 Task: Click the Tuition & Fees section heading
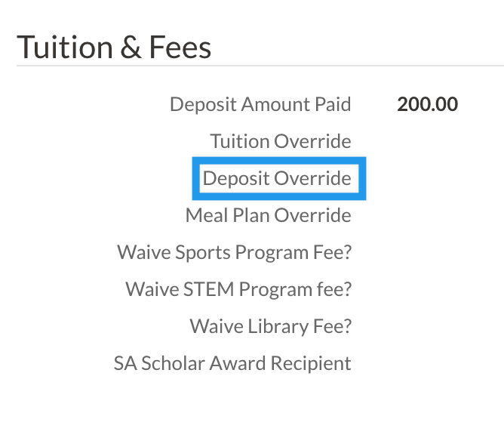pos(114,47)
